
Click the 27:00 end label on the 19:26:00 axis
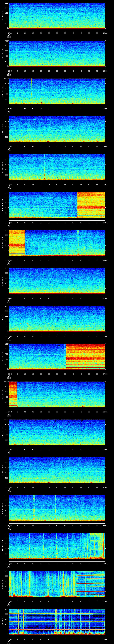[x=105, y=374]
